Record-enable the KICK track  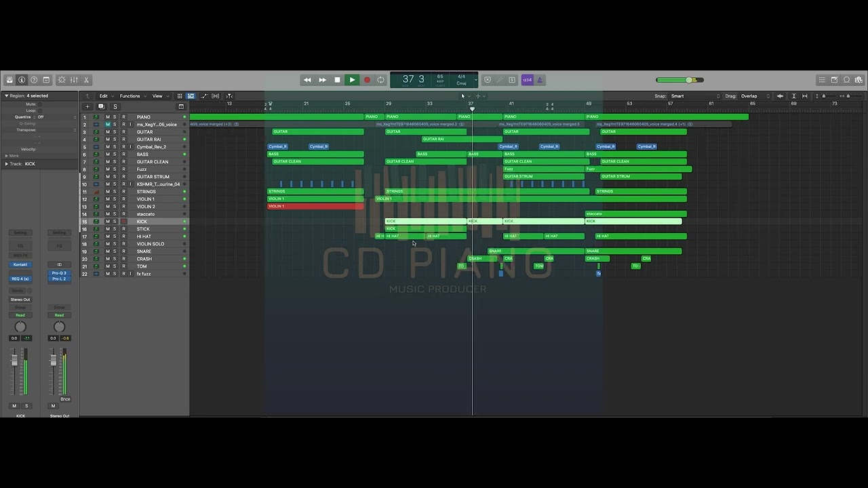(x=123, y=222)
